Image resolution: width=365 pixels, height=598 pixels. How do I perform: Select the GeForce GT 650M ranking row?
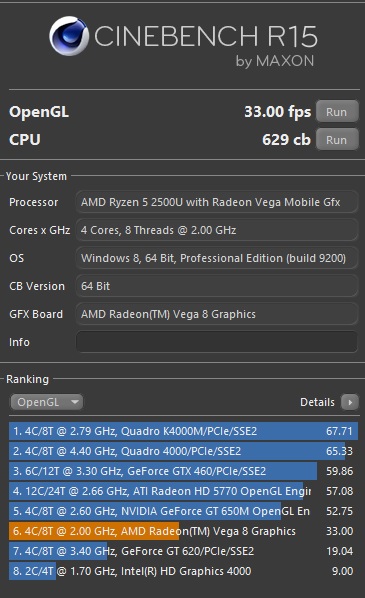coord(183,511)
